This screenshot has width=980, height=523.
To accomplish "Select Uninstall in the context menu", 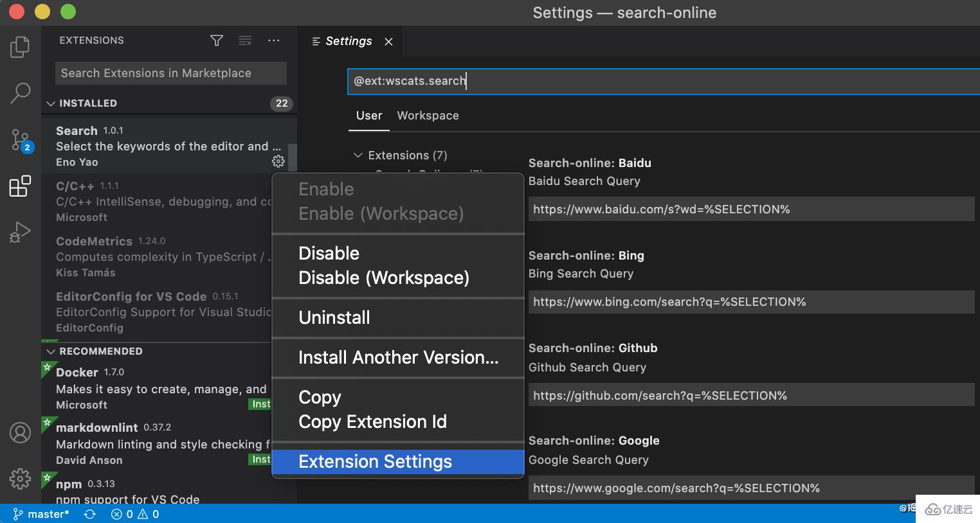I will click(398, 317).
